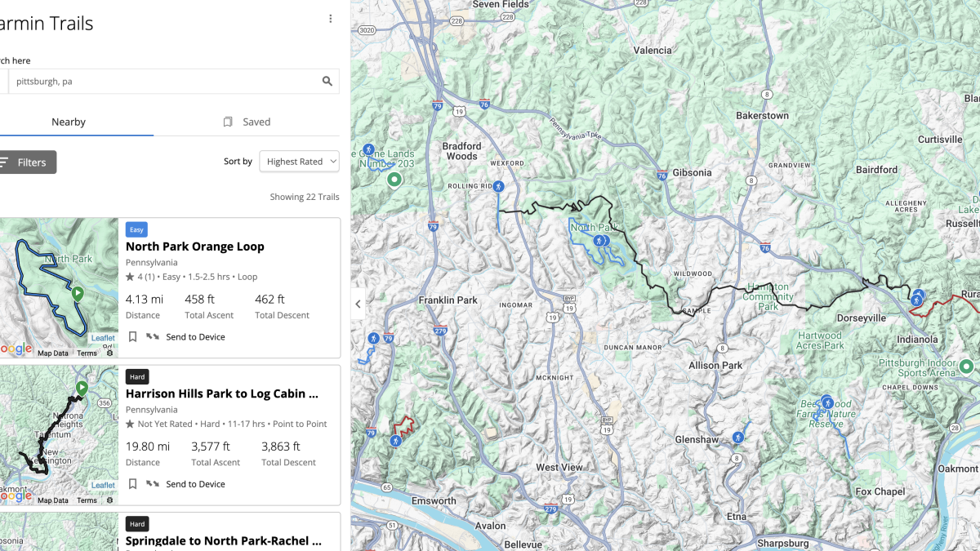The height and width of the screenshot is (551, 980).
Task: Click the Hartwood Acres Park label on the map
Action: point(820,340)
